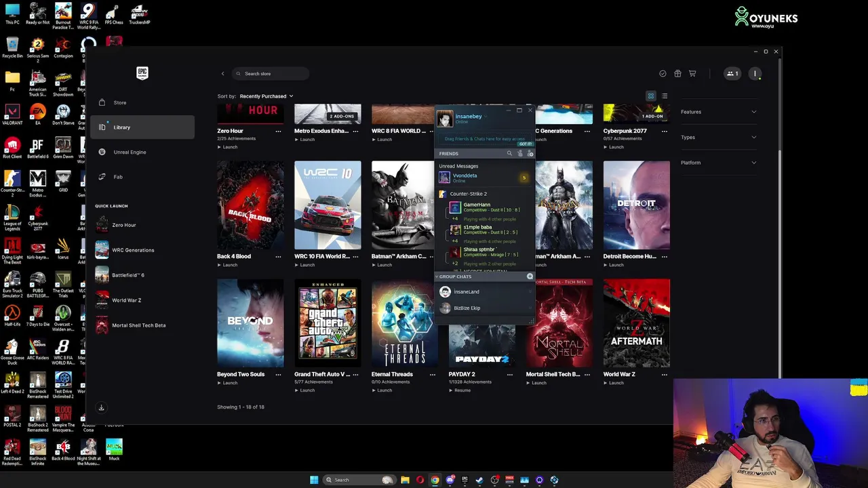The image size is (868, 488).
Task: Open the Store section in Epic sidebar
Action: tap(142, 102)
